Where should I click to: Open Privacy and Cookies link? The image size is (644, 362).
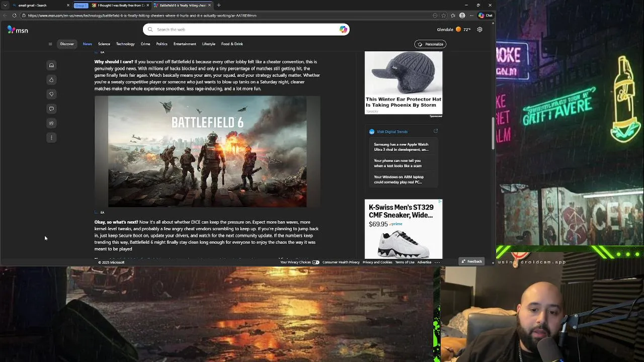377,262
